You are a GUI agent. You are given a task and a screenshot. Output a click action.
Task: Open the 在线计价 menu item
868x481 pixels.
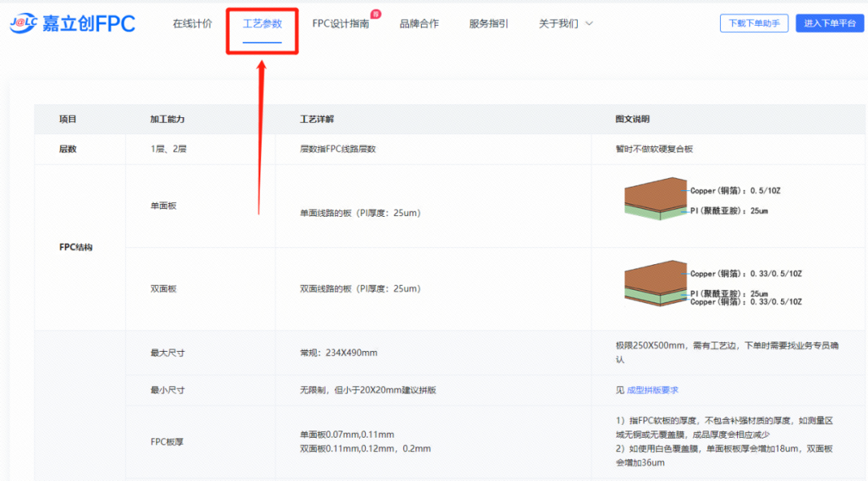192,24
